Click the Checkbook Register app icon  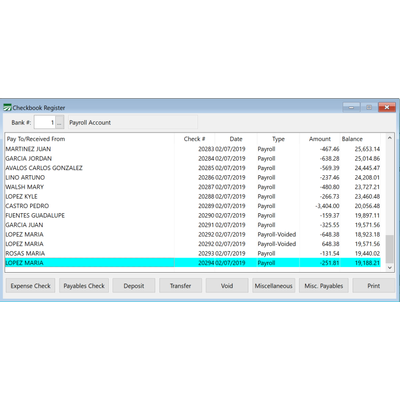(x=7, y=108)
